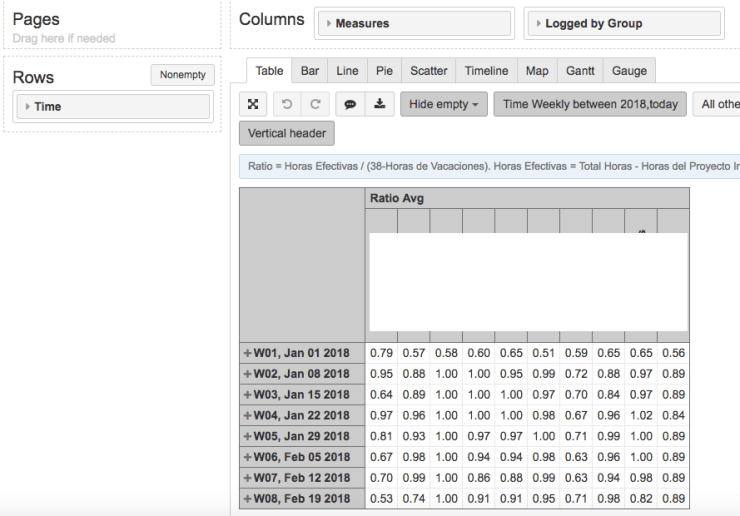Click the undo arrow icon
740x516 pixels.
(289, 104)
